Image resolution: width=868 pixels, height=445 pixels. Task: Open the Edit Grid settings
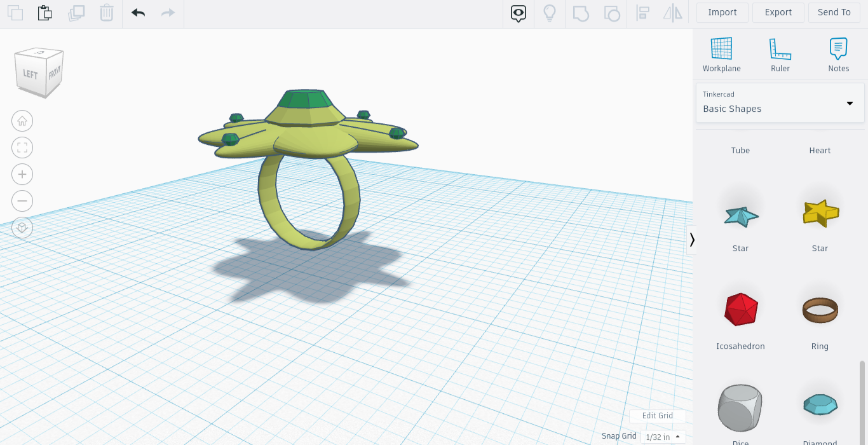point(658,416)
